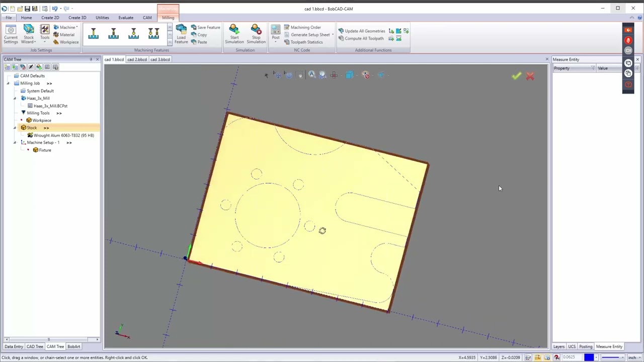
Task: Click the blue color swatch in status bar
Action: tap(589, 357)
